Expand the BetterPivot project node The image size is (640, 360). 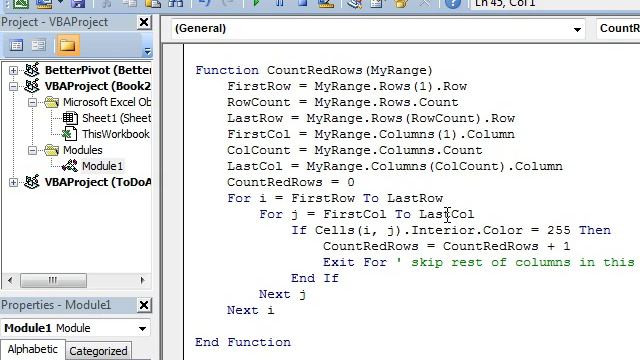[x=13, y=70]
